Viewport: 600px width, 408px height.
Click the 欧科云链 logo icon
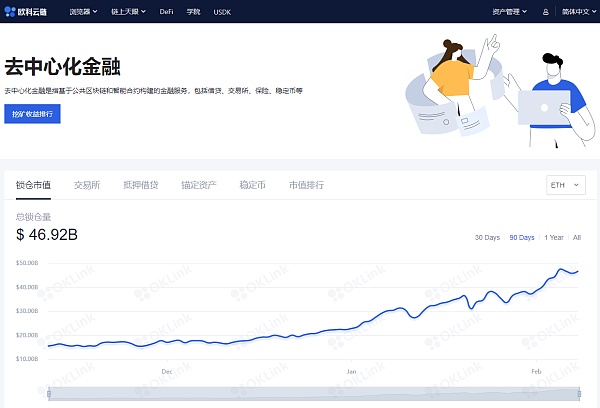point(10,12)
